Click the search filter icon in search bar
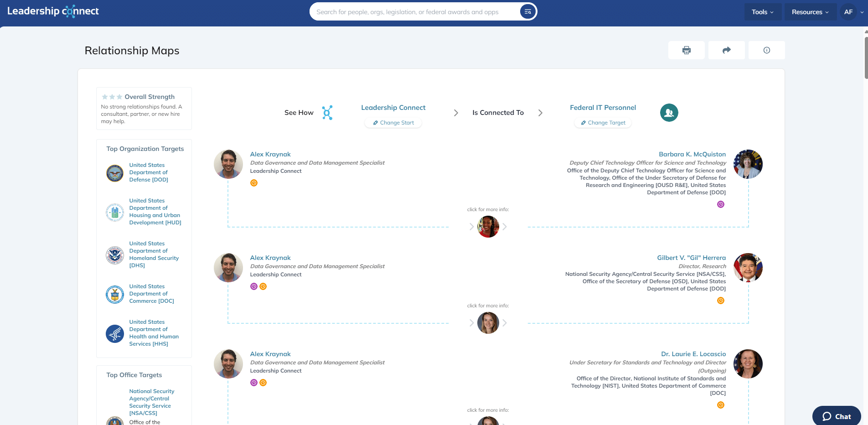 point(527,12)
